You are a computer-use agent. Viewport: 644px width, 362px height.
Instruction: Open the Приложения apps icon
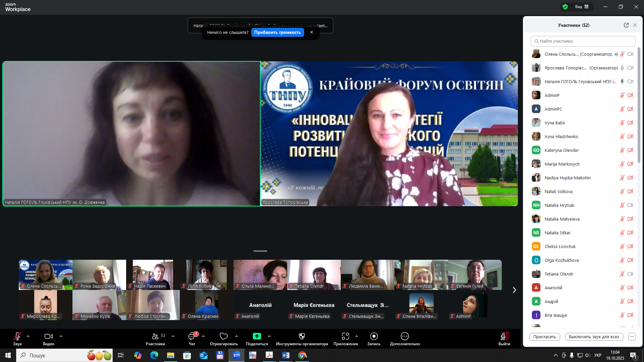346,337
